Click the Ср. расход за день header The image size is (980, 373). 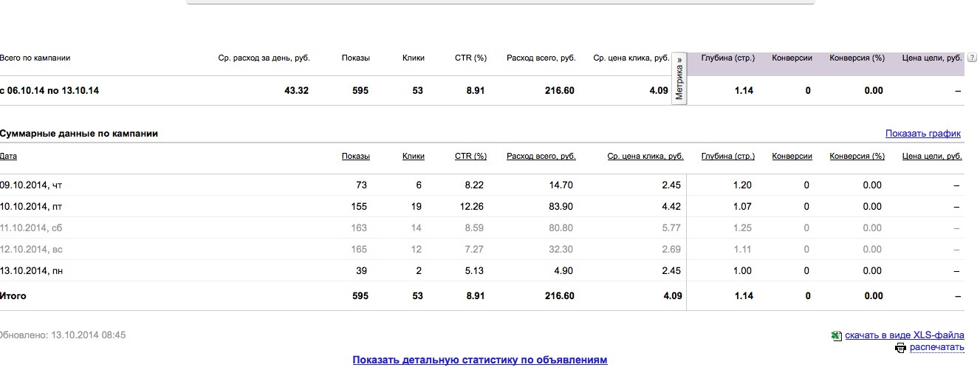click(x=264, y=58)
